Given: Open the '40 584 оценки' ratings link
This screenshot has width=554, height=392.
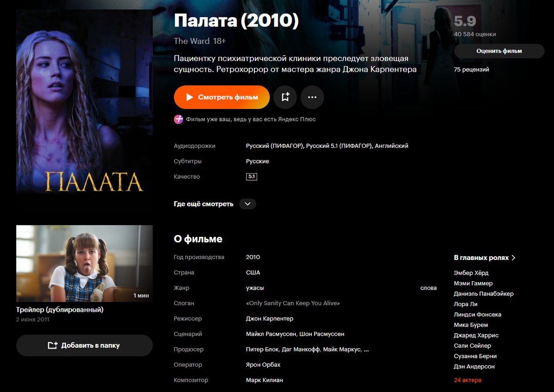Looking at the screenshot, I should [x=475, y=34].
